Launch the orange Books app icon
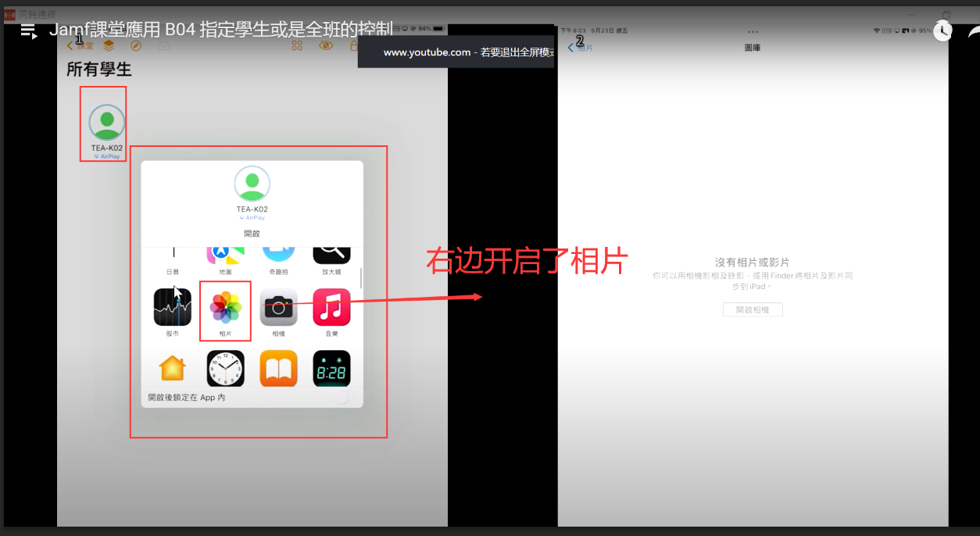Screen dimensions: 980x536 278,368
